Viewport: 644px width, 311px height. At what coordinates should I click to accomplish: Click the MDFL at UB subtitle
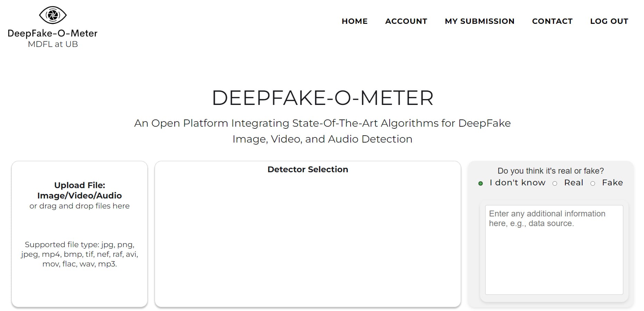click(x=53, y=44)
